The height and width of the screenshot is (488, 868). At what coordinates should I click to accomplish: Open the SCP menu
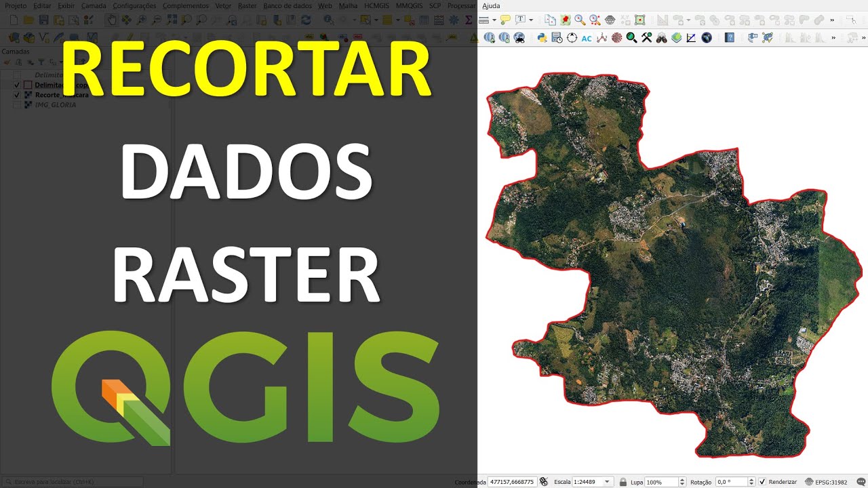[x=435, y=5]
